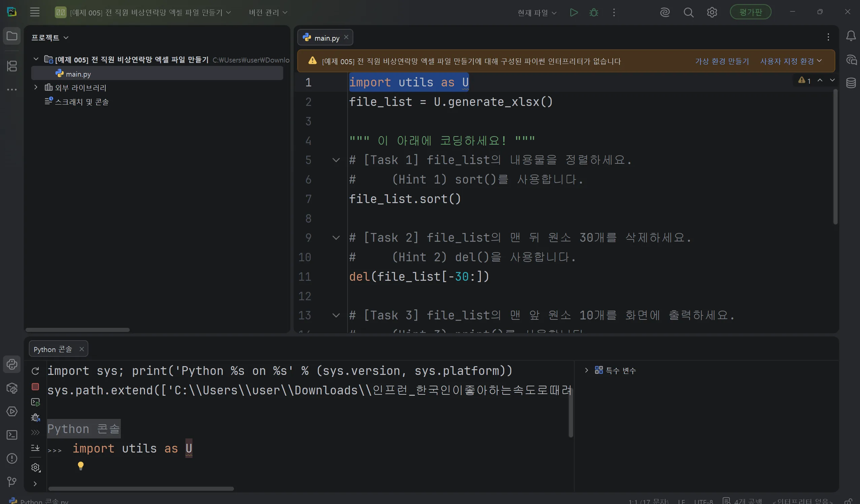The height and width of the screenshot is (504, 860).
Task: Close the Python 콘솔 tab
Action: click(x=81, y=349)
